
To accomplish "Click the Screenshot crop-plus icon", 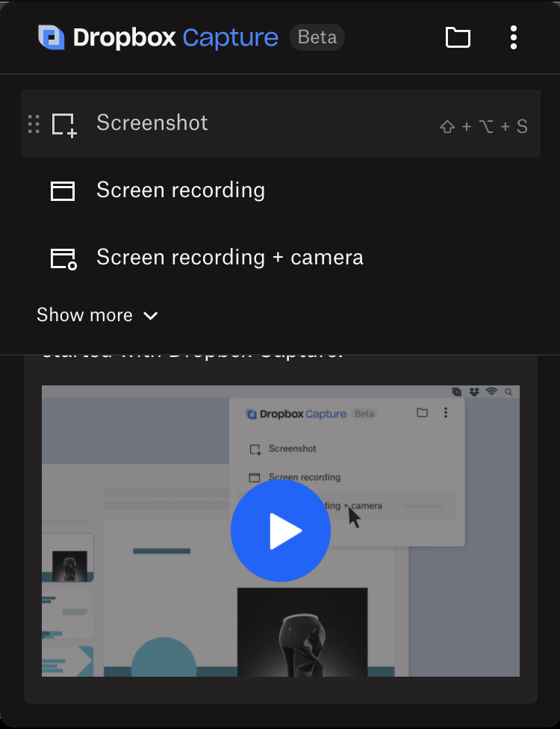I will [x=63, y=125].
